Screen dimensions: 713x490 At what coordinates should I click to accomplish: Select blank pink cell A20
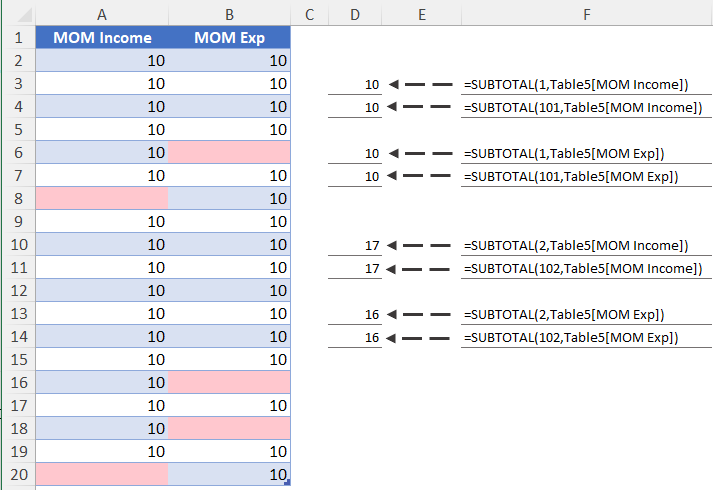coord(102,474)
